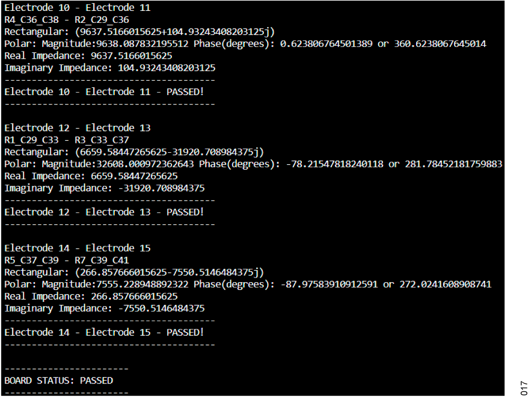
Task: Click the 'BOARD STATUS: PASSED' line
Action: tap(59, 380)
